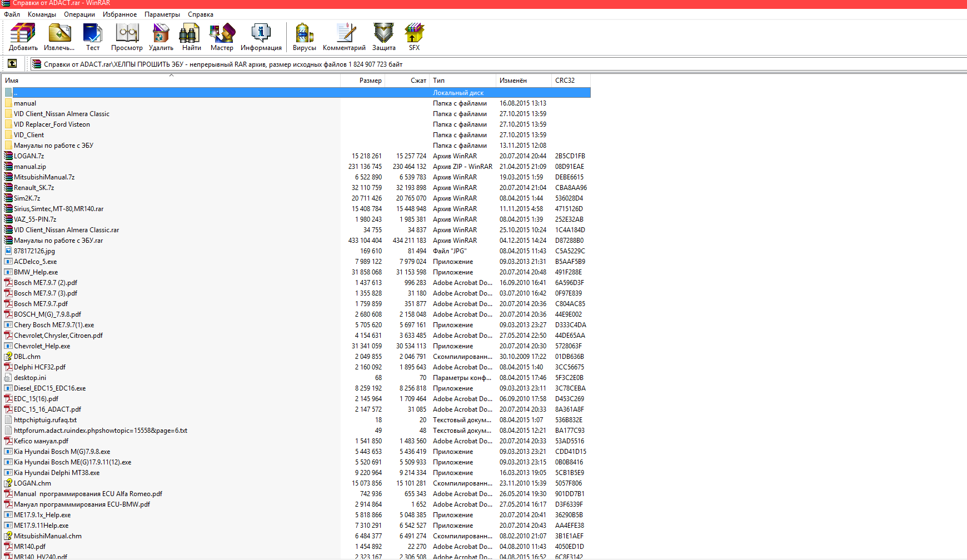Screen dimensions: 967x560
Task: Select the LOGAN.chm help file icon
Action: [x=8, y=483]
